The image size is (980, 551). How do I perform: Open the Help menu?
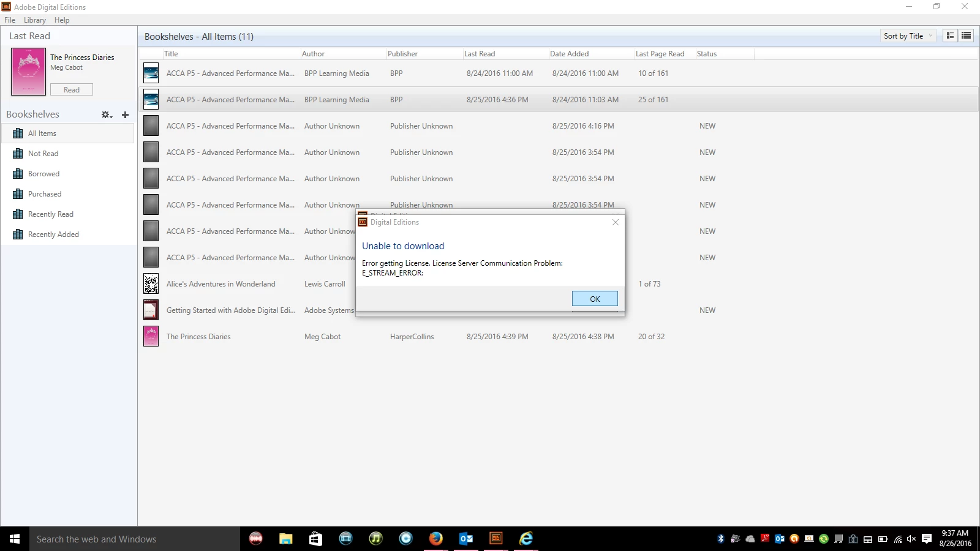(62, 20)
